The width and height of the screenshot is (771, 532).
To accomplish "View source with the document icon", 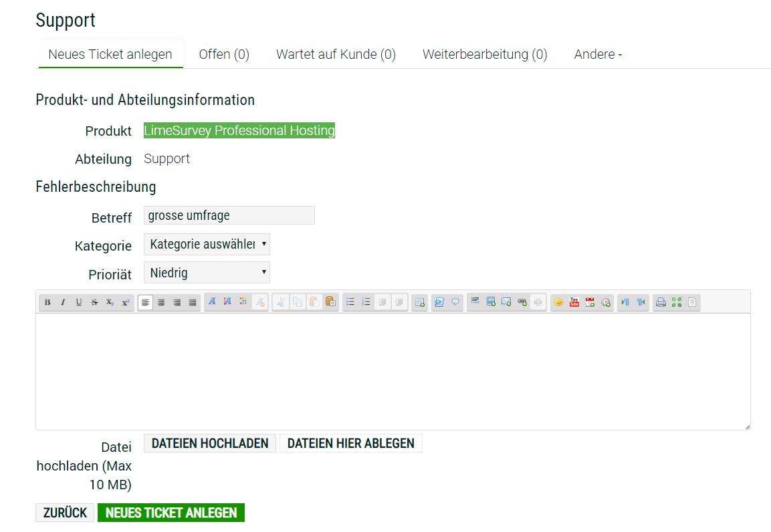I will click(692, 302).
